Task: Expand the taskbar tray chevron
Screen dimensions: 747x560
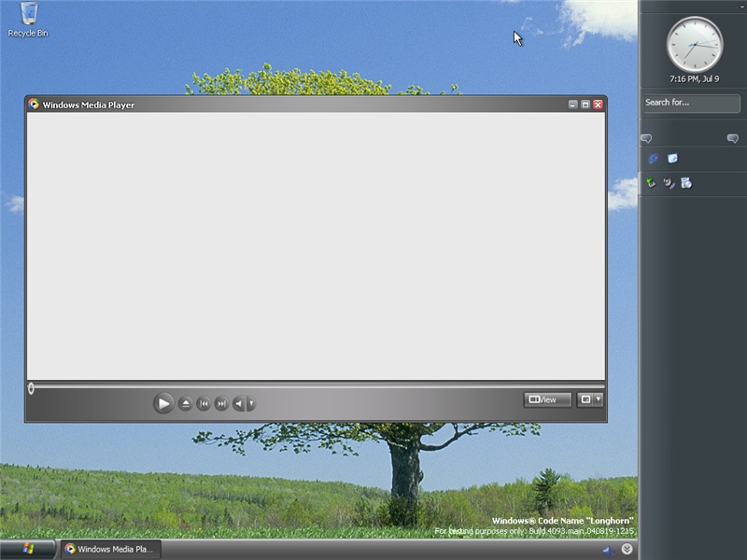Action: (x=627, y=549)
